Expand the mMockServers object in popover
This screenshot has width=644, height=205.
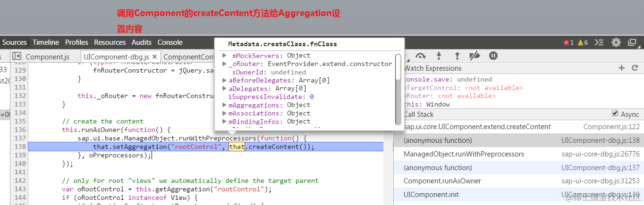coord(225,56)
